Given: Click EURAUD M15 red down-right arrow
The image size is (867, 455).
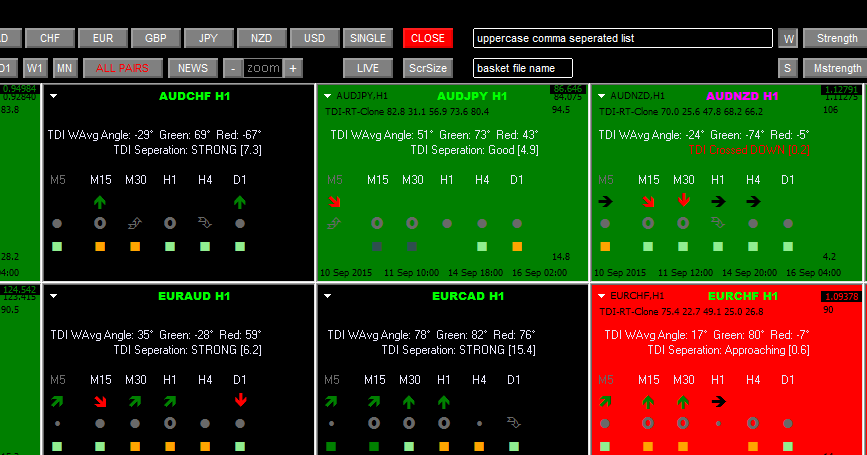Looking at the screenshot, I should tap(100, 402).
